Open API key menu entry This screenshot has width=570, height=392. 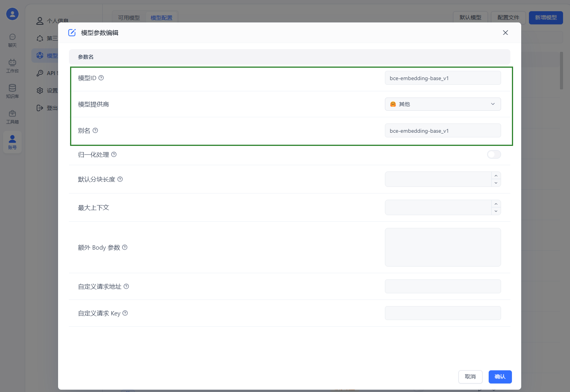click(x=46, y=73)
